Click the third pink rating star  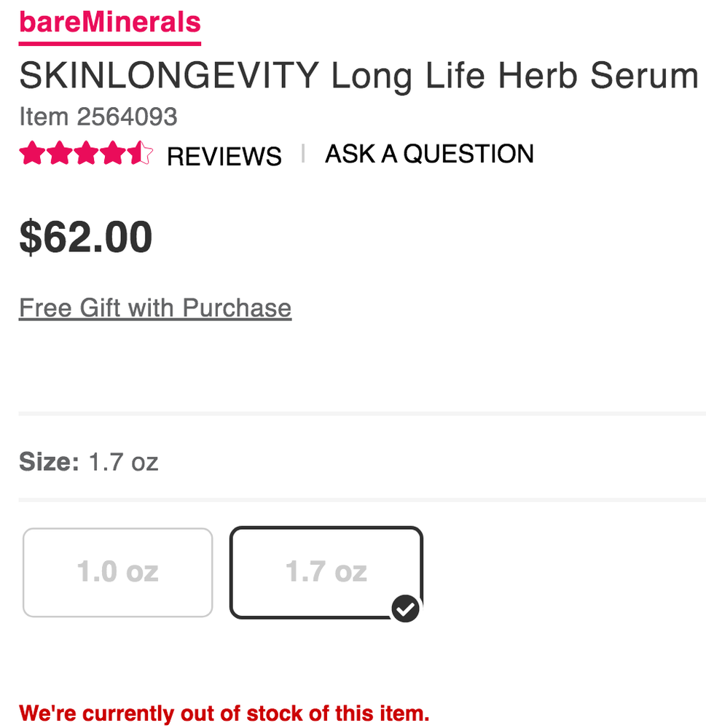86,154
